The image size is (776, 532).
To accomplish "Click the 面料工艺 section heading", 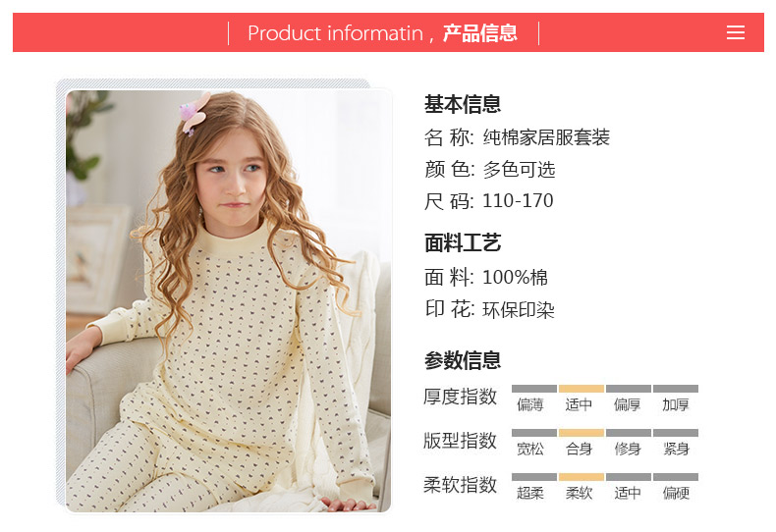I will point(463,242).
